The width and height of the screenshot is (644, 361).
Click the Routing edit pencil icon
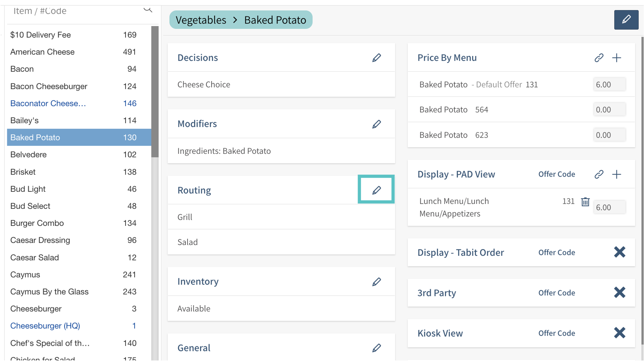376,190
